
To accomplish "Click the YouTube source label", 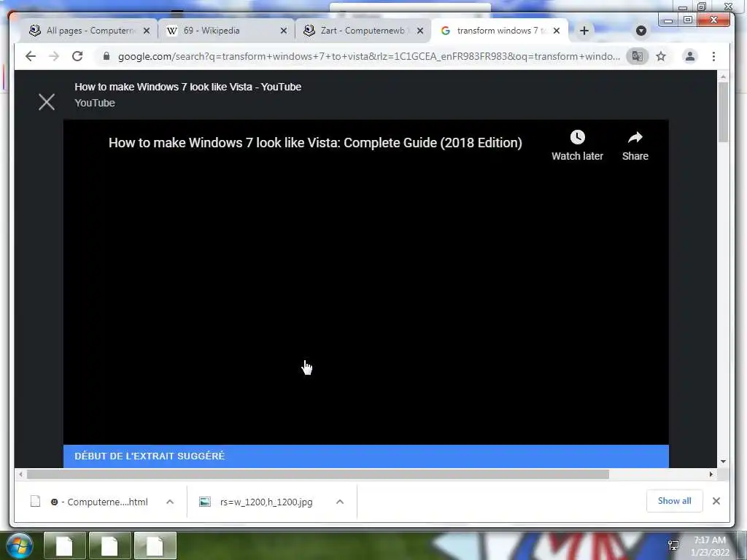I will click(95, 103).
